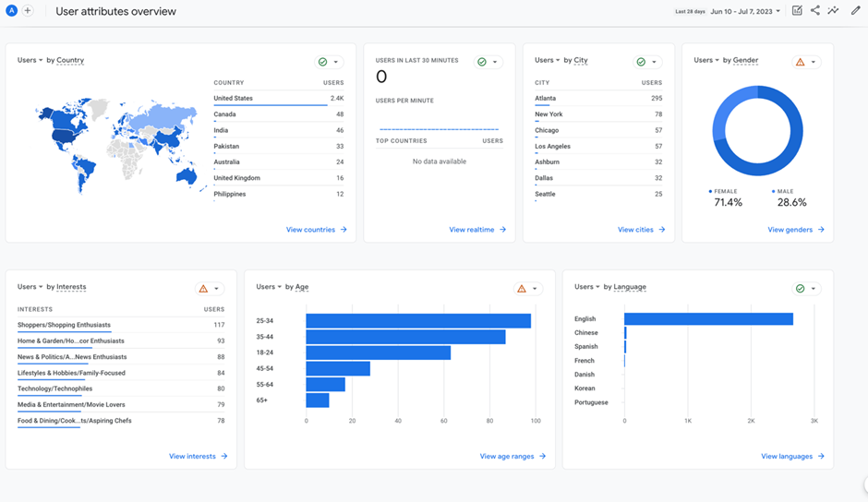Open the Country dimension selector
The width and height of the screenshot is (868, 502).
(x=70, y=60)
